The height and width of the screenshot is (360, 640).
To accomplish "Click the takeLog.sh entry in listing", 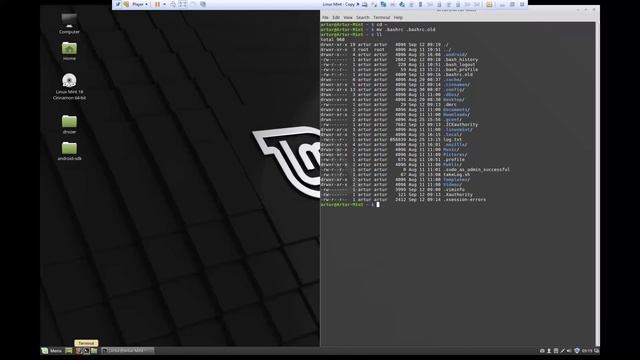I will (456, 175).
